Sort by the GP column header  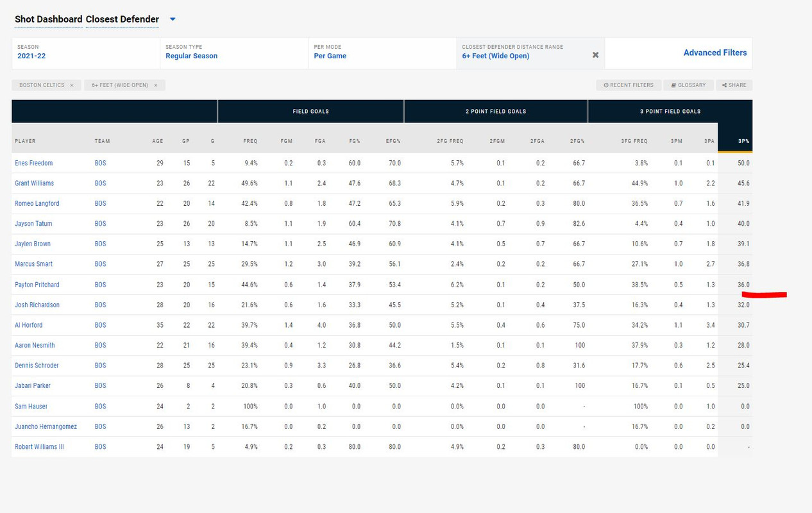pos(186,141)
